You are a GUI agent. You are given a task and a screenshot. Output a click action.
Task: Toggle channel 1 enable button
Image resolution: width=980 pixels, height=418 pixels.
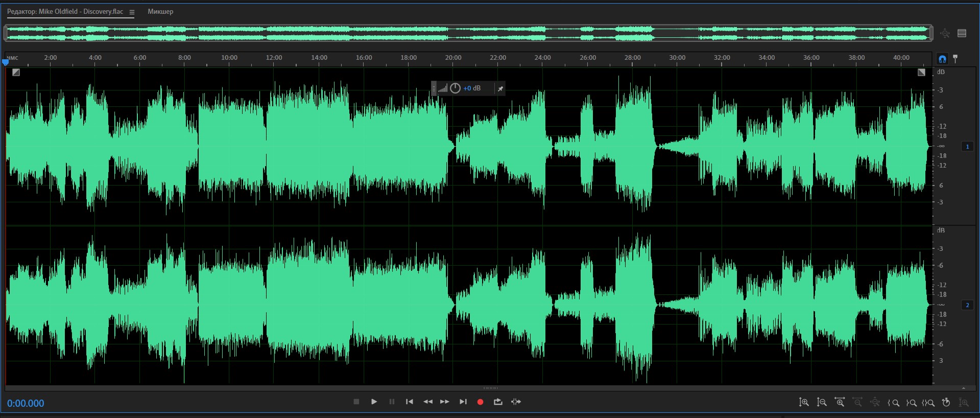[967, 147]
